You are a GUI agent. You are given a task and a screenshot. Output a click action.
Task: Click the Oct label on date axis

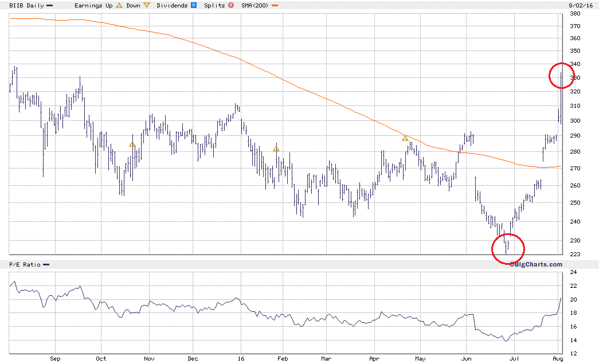coord(101,359)
